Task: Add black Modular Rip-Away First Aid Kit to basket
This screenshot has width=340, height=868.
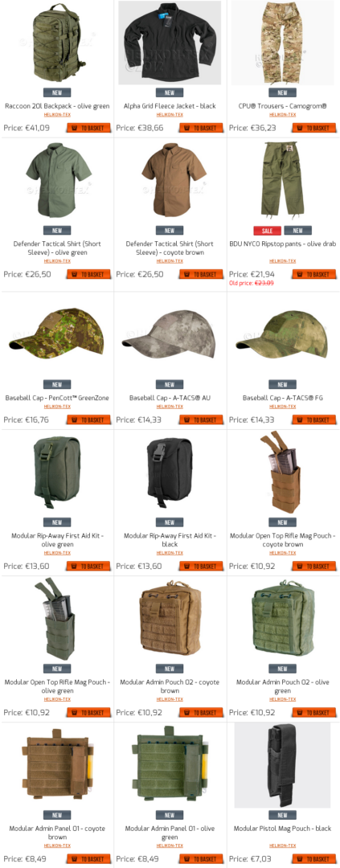Action: coord(201,566)
